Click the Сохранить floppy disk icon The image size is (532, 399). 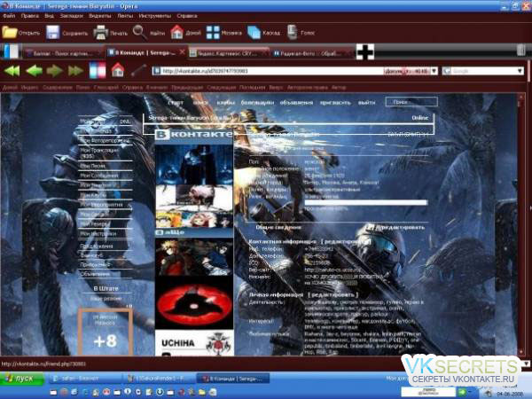pyautogui.click(x=53, y=33)
